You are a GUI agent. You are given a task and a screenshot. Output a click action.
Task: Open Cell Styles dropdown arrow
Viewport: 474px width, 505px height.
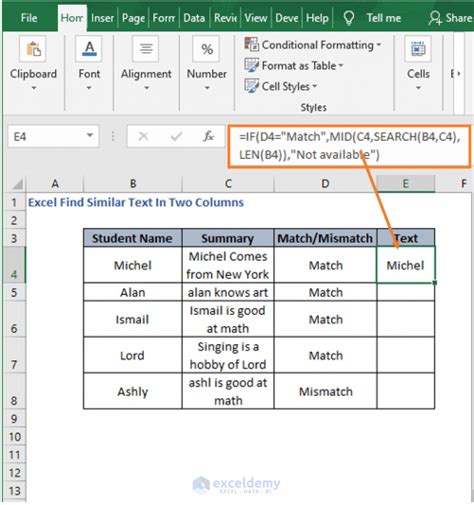click(314, 86)
